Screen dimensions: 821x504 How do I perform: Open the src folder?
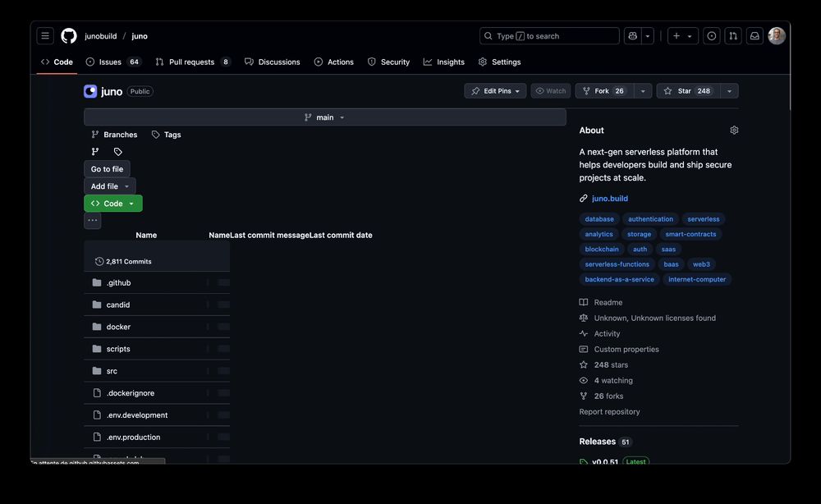click(x=112, y=371)
